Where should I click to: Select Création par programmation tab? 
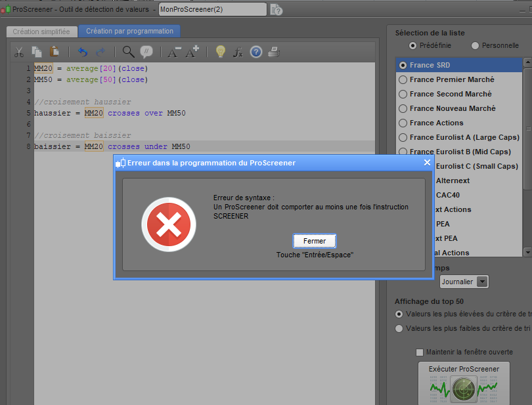(x=129, y=31)
